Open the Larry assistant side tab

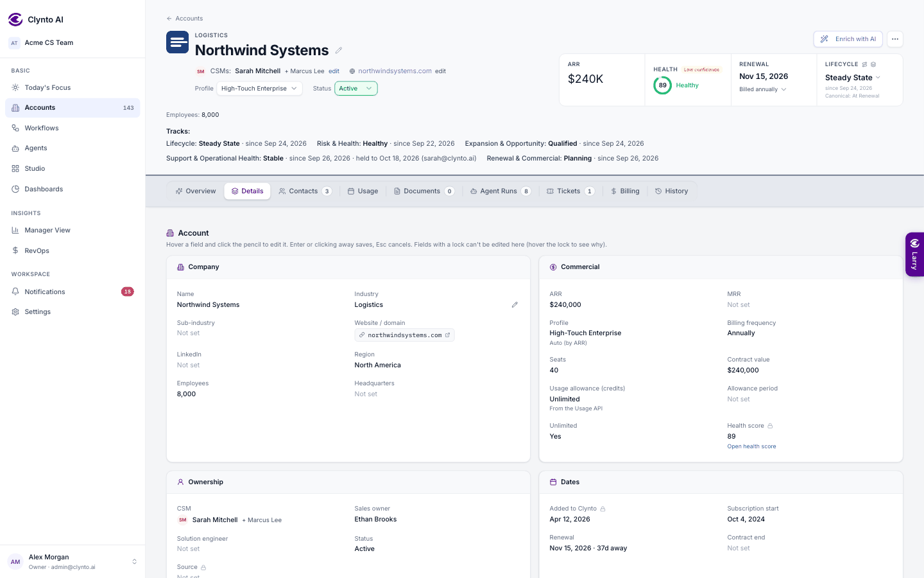point(915,254)
